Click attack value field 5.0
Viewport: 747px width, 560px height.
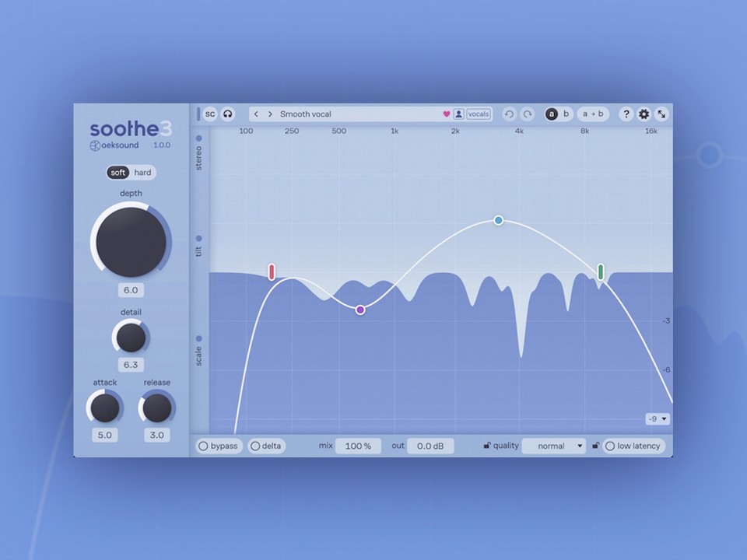click(x=105, y=435)
